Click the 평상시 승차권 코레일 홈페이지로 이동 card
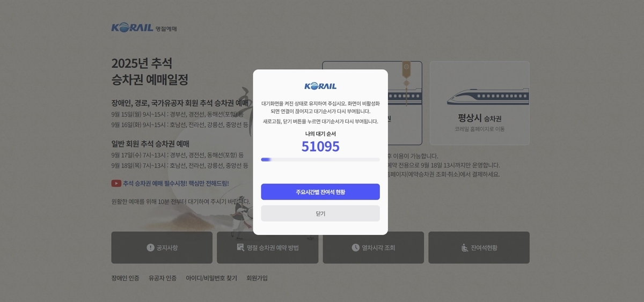The image size is (644, 302). 479,103
